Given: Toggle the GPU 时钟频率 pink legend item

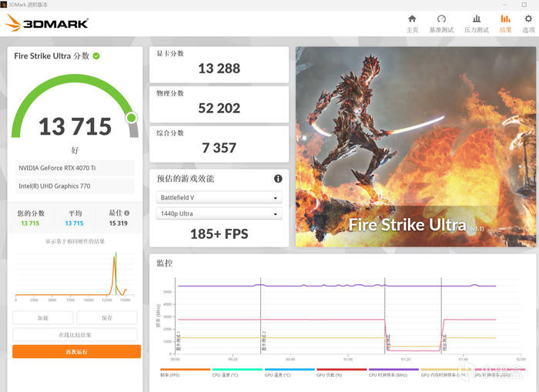Looking at the screenshot, I should pyautogui.click(x=500, y=373).
